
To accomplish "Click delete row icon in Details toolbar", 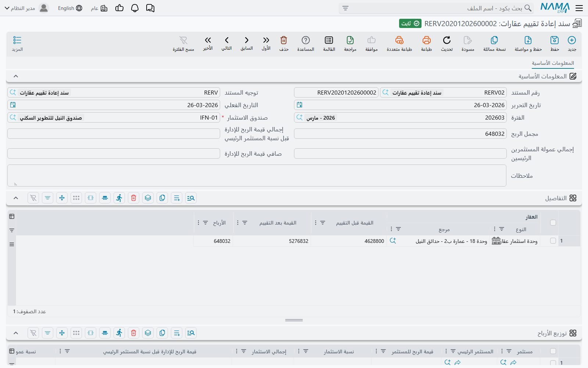I will pyautogui.click(x=134, y=198).
